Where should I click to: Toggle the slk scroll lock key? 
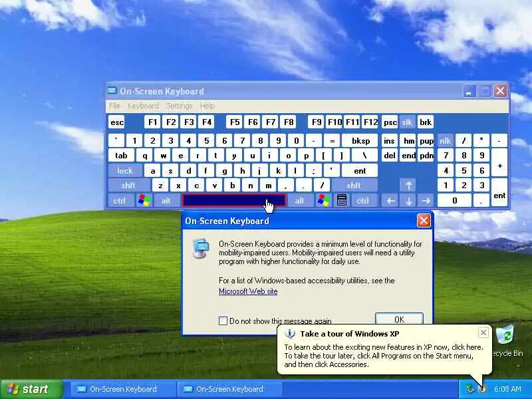coord(407,122)
